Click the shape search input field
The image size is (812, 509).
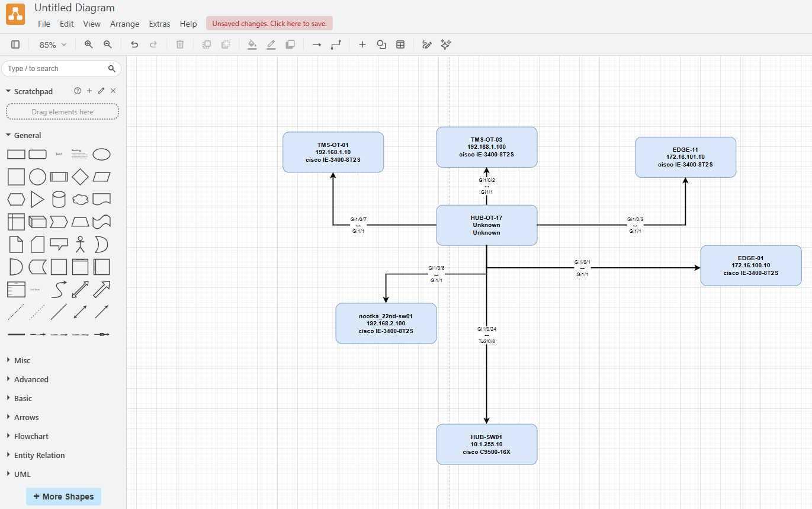pyautogui.click(x=55, y=69)
